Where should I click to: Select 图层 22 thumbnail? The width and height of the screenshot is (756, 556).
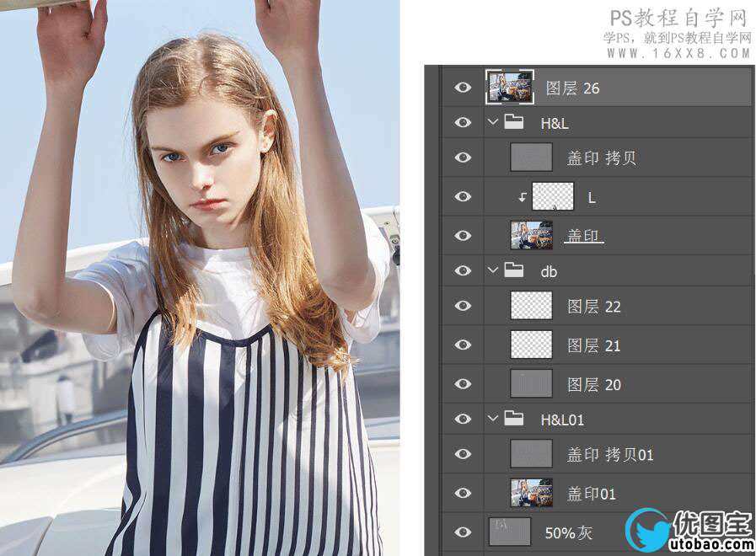(531, 306)
